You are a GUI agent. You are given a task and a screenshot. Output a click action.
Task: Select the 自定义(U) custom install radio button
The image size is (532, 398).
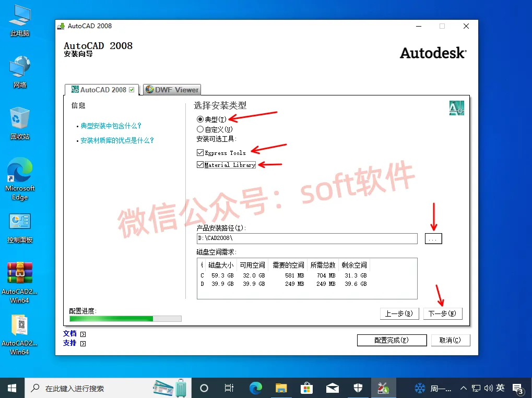[x=200, y=129]
